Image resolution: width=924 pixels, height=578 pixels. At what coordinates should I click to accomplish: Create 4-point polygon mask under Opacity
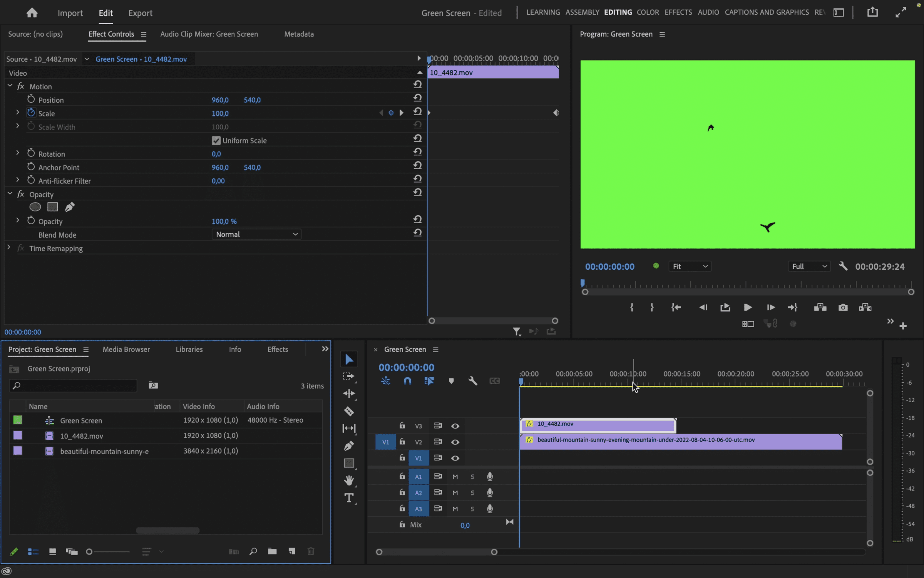pos(52,207)
